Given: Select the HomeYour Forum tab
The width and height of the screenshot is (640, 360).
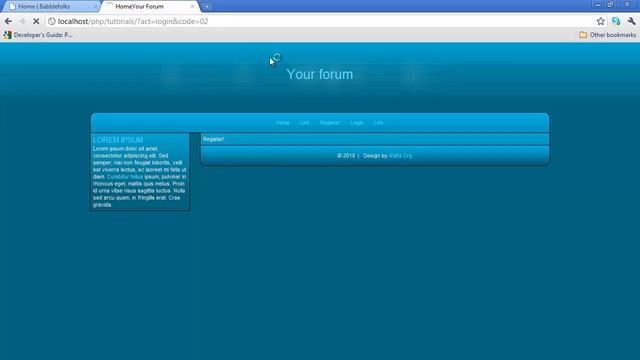Looking at the screenshot, I should point(149,7).
